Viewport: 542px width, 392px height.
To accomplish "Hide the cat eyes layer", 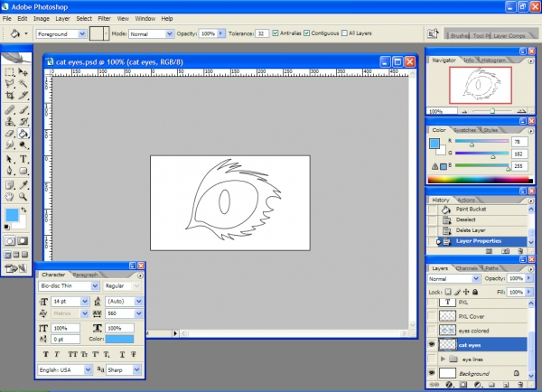I will pos(432,344).
